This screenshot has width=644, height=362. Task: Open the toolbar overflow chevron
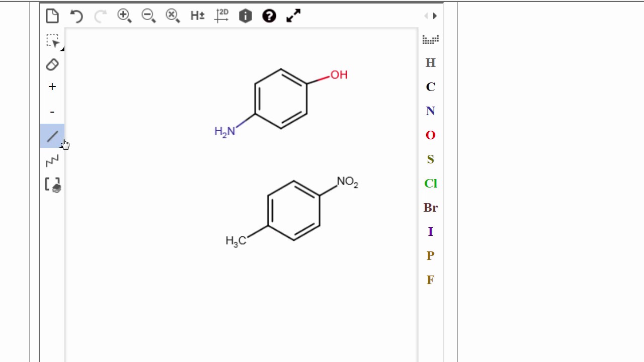434,16
